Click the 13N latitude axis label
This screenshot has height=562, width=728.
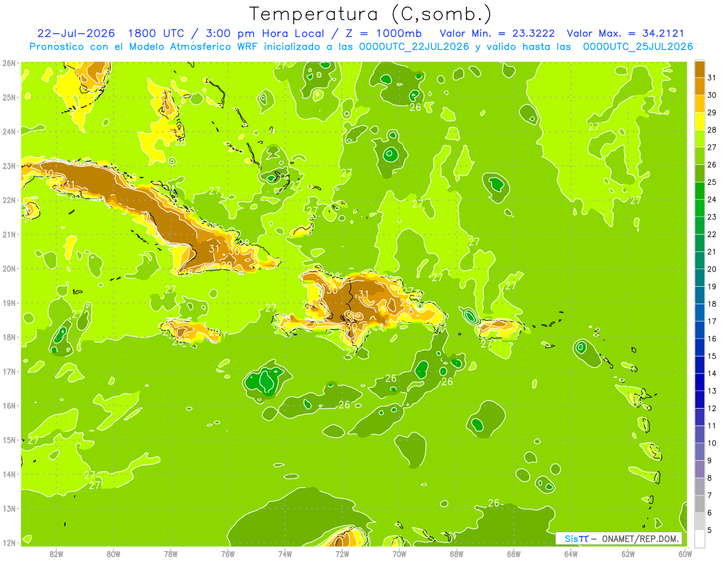pos(8,508)
